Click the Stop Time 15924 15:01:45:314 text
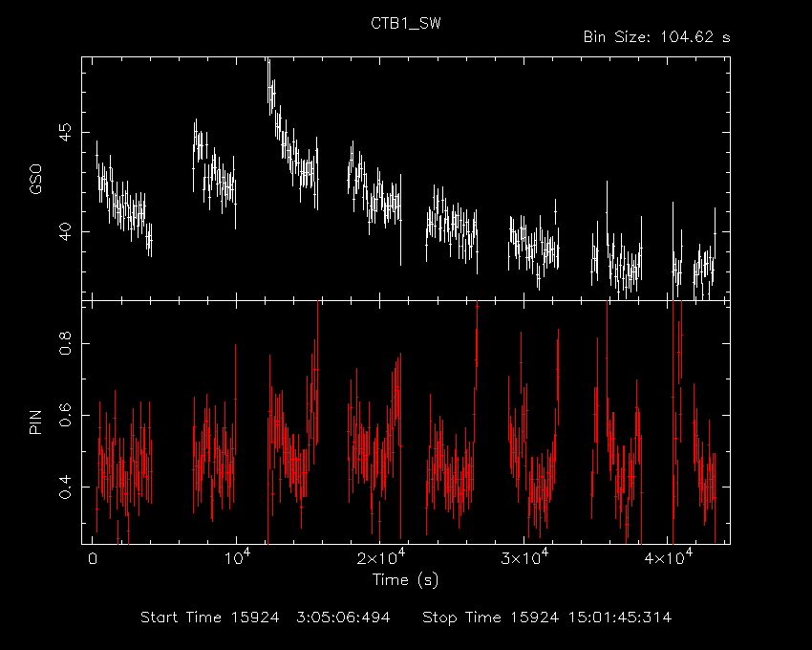This screenshot has width=812, height=650. pyautogui.click(x=546, y=617)
